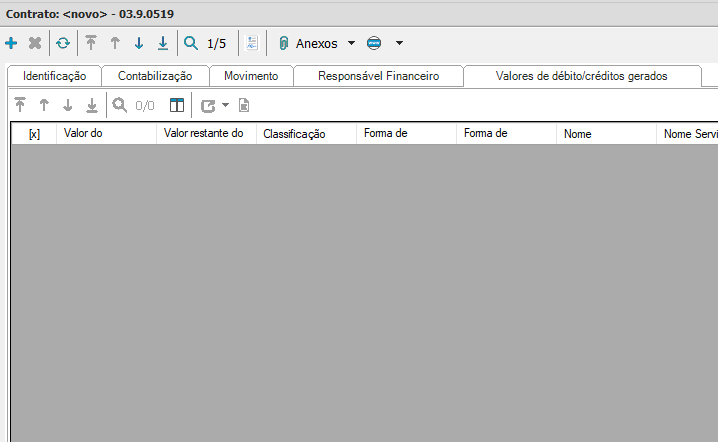The height and width of the screenshot is (442, 718).
Task: Open the Contabilização tab
Action: tap(155, 76)
